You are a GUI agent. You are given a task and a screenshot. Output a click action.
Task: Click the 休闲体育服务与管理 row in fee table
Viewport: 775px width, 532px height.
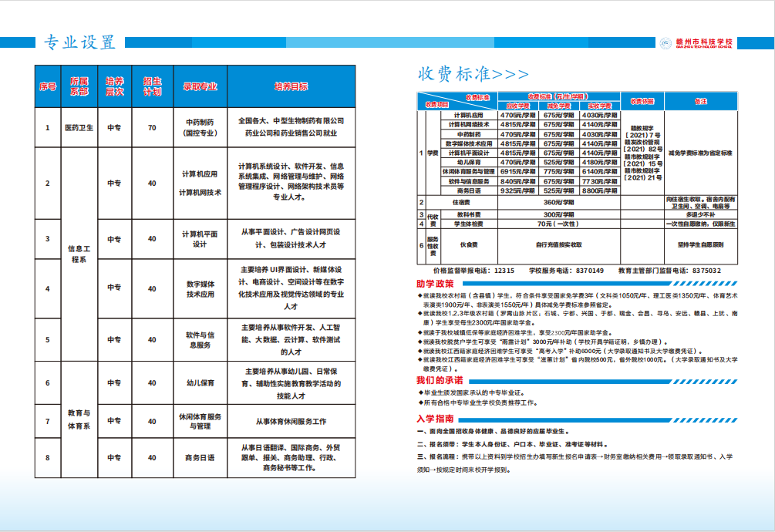tap(469, 172)
